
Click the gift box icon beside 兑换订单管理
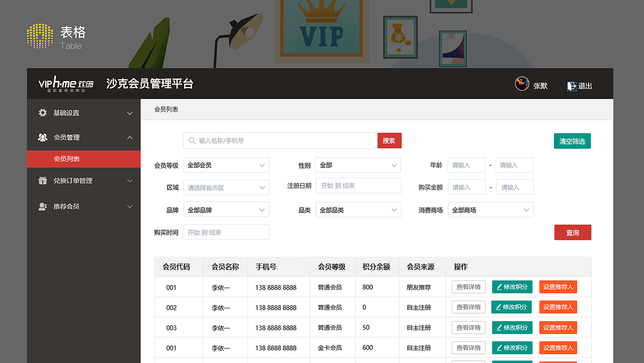click(x=43, y=180)
